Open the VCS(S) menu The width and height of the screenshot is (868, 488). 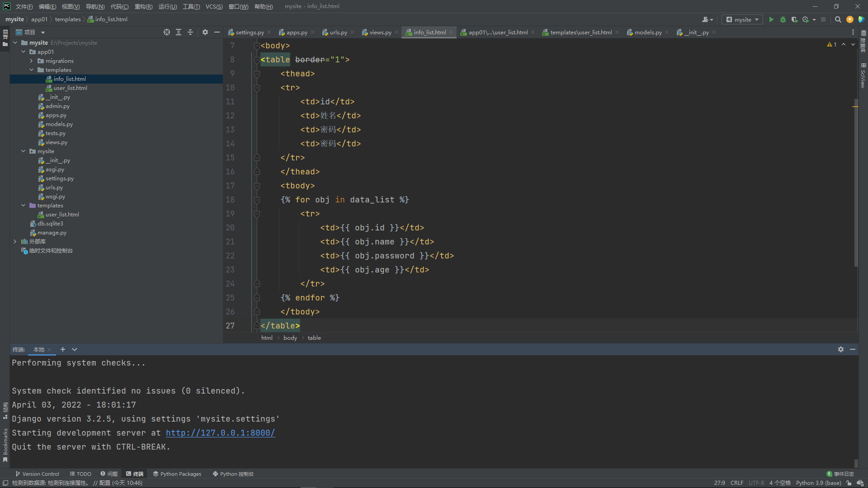click(x=214, y=6)
